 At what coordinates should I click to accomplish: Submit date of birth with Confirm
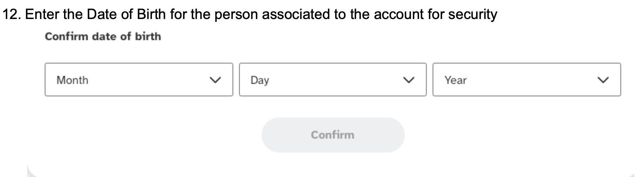pos(333,135)
